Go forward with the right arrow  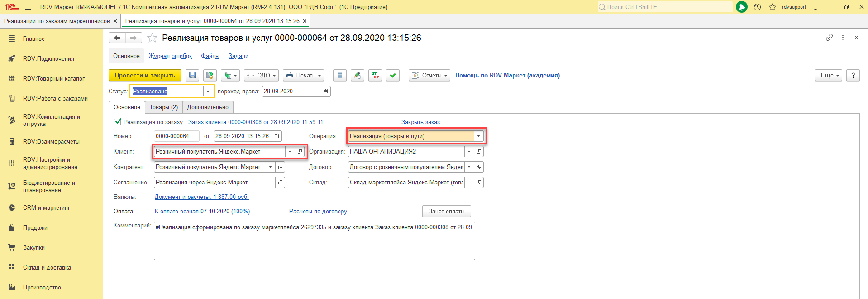pyautogui.click(x=134, y=38)
